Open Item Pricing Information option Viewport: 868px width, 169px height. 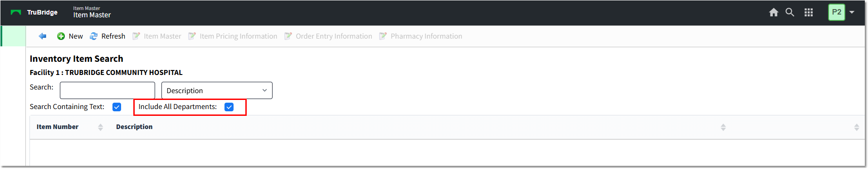pos(238,36)
